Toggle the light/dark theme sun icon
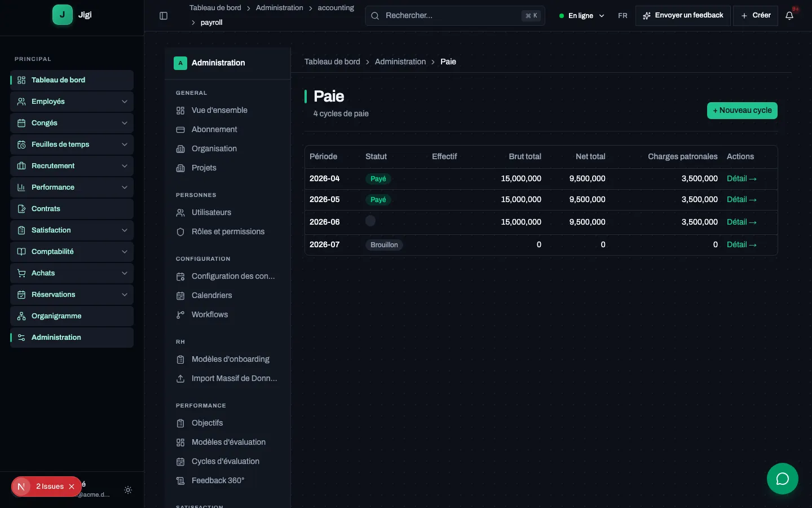Image resolution: width=812 pixels, height=508 pixels. tap(128, 490)
